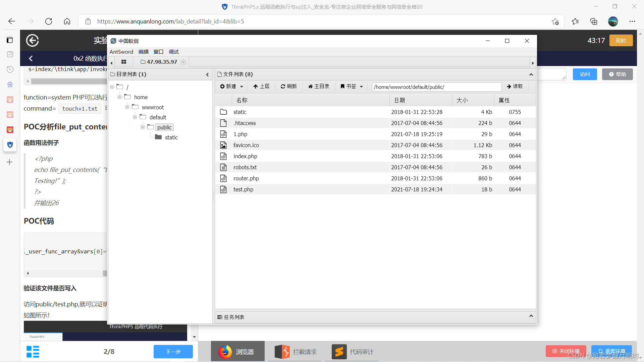The image size is (644, 362).
Task: Open the browser profile avatar
Action: [613, 21]
